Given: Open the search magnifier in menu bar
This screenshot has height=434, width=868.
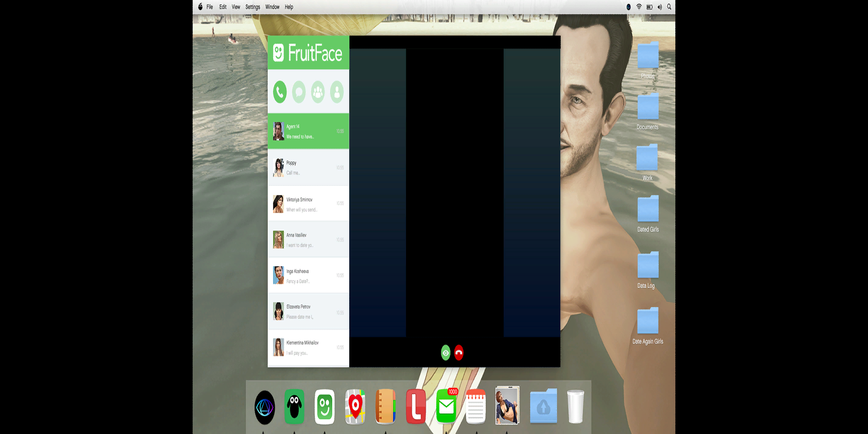Looking at the screenshot, I should 669,7.
